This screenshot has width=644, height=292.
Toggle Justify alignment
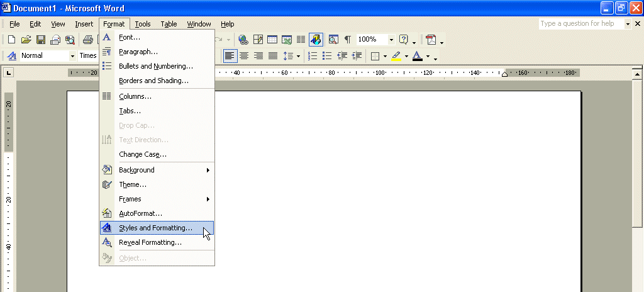point(273,55)
